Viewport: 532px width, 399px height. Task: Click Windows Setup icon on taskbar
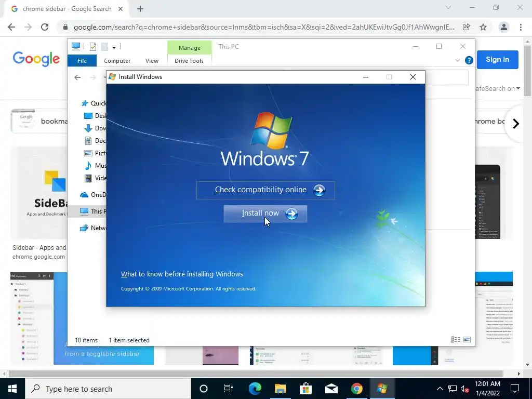point(382,389)
